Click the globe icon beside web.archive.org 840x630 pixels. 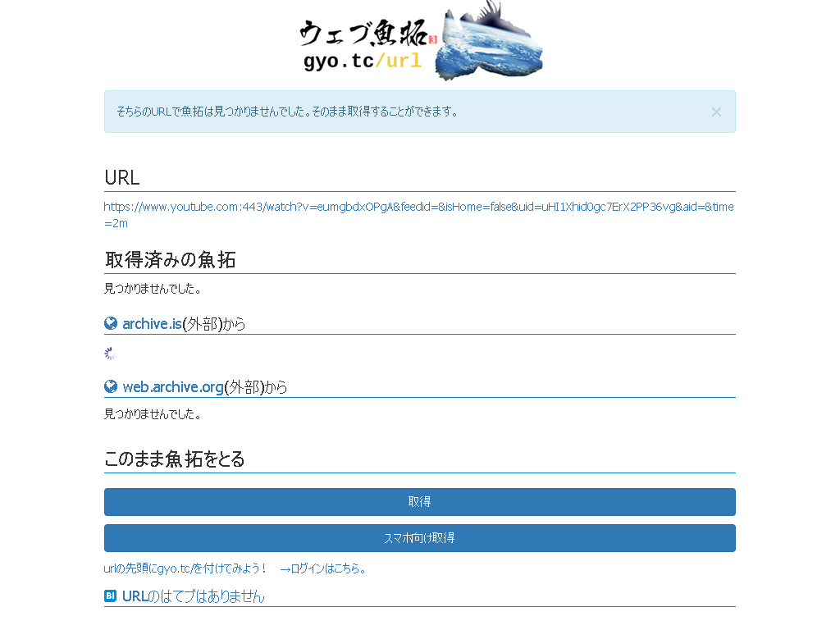(111, 386)
